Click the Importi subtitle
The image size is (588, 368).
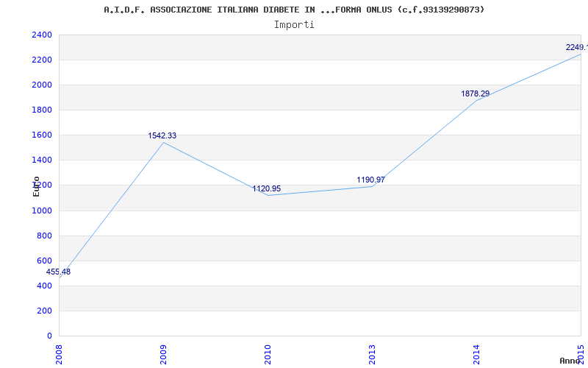click(x=294, y=25)
